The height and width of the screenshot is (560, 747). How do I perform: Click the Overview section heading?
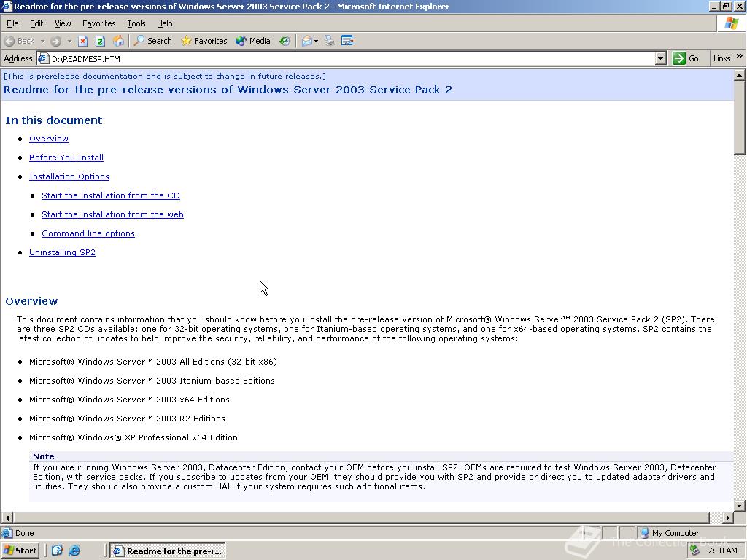pos(31,301)
